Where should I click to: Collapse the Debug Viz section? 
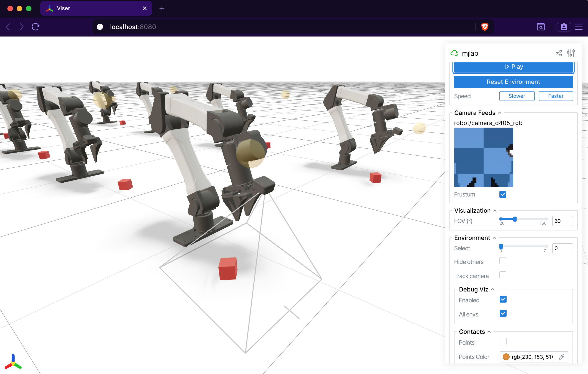coord(493,289)
